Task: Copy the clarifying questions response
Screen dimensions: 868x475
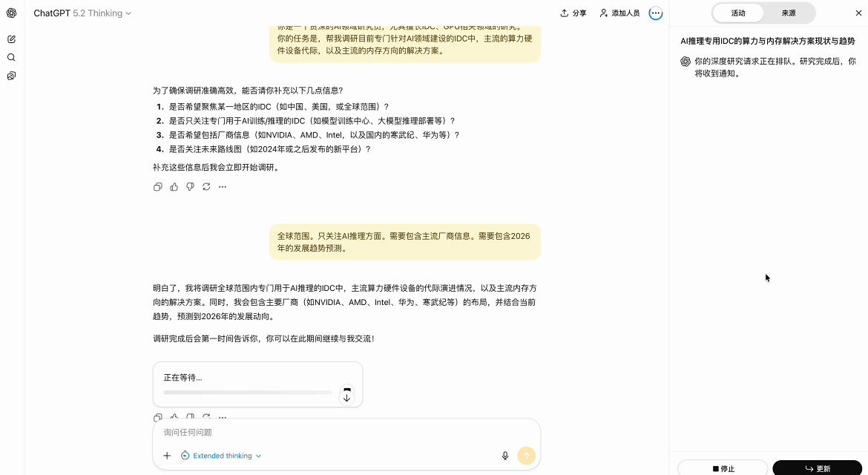Action: (157, 187)
